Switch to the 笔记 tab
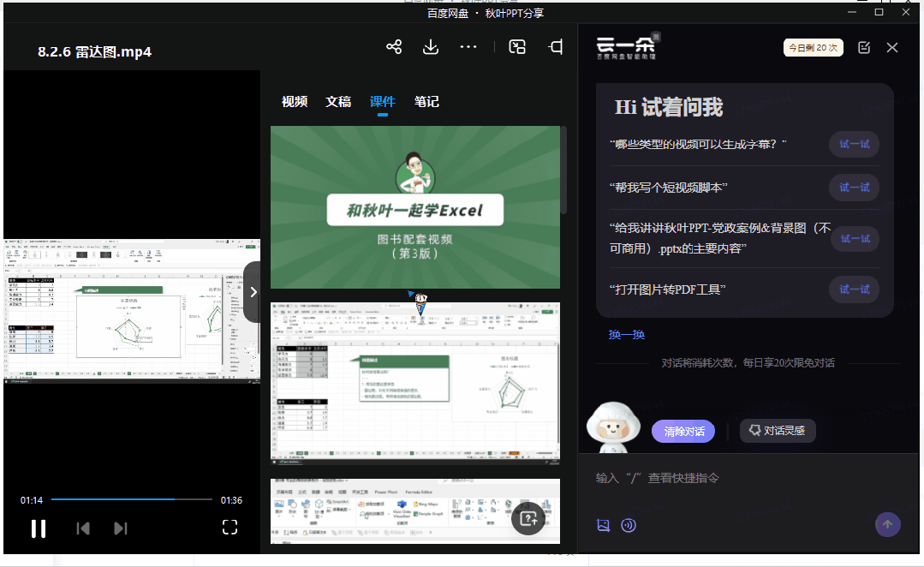Viewport: 924px width, 567px height. [x=426, y=102]
